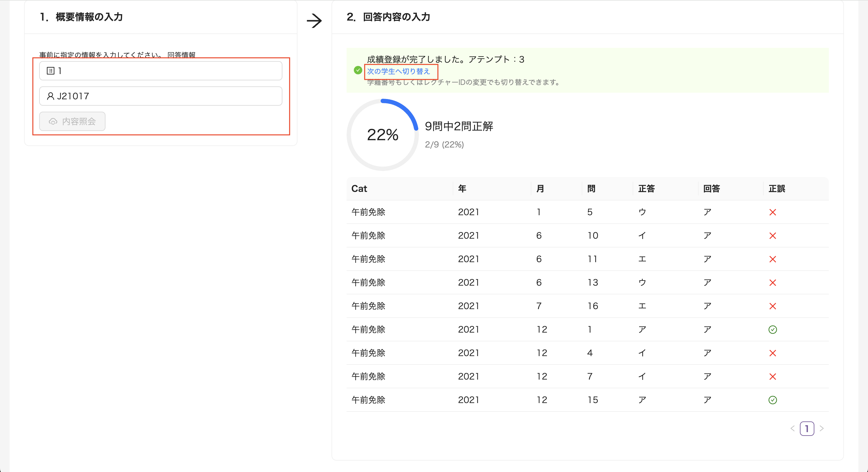Viewport: 868px width, 472px height.
Task: Click the list icon in lecture ID field
Action: click(51, 71)
